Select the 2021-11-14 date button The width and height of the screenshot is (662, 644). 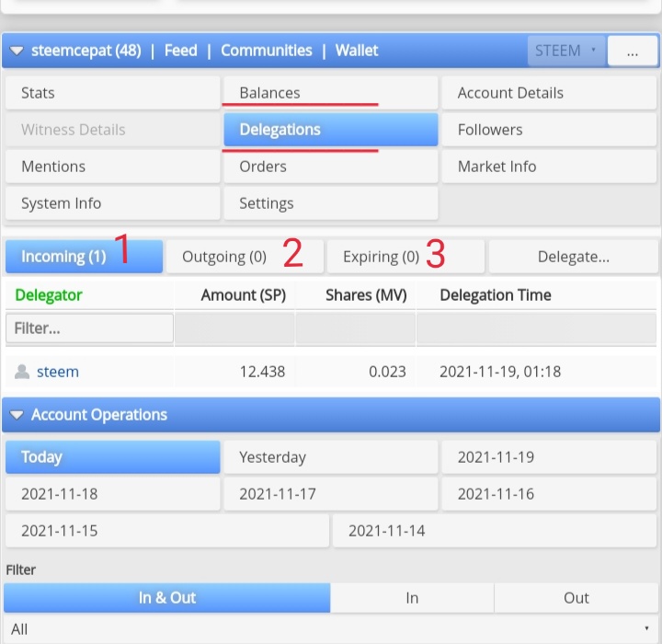point(495,531)
